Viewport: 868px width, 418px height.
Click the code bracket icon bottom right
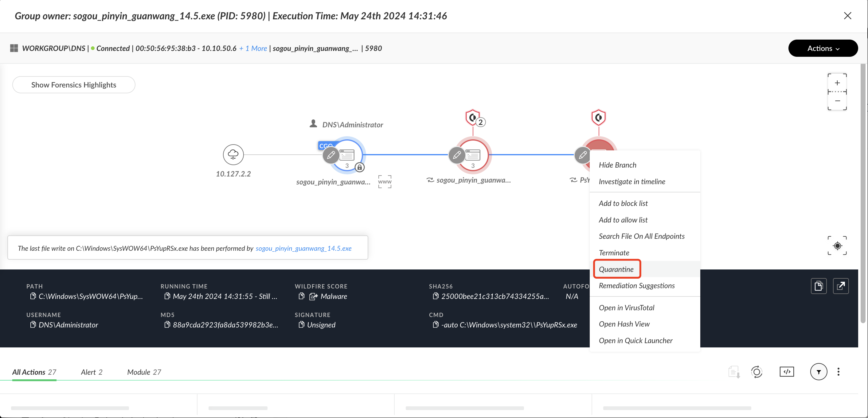[787, 372]
